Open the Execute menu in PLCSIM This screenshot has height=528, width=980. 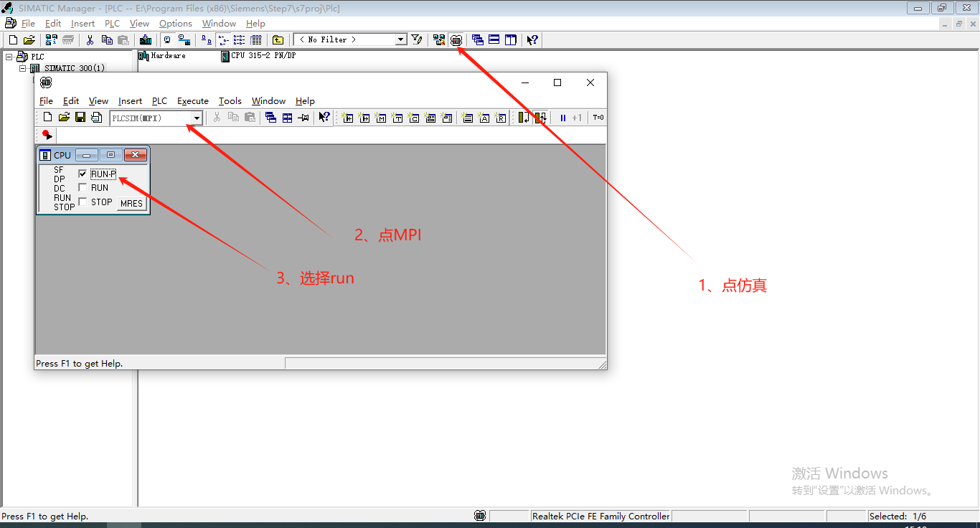click(x=193, y=101)
